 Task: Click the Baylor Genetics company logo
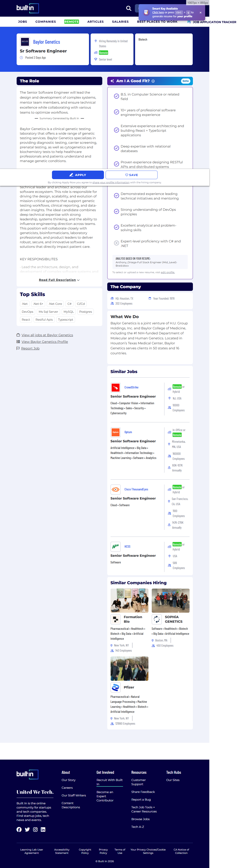(25, 42)
